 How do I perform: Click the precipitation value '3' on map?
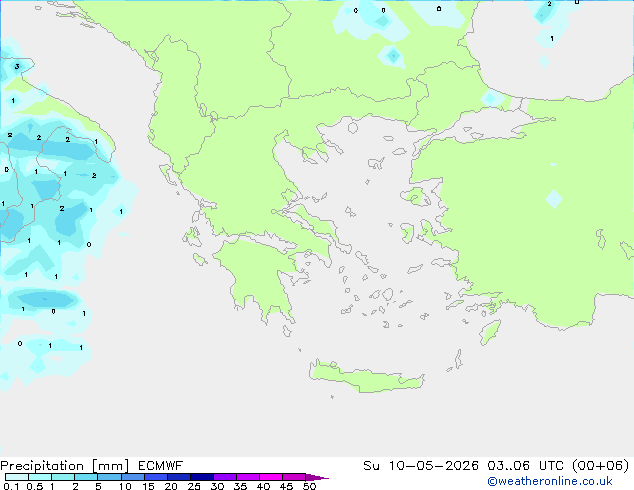coord(17,66)
